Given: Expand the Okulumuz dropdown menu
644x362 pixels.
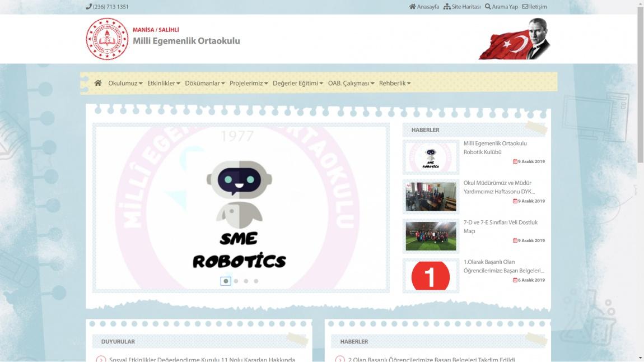Looking at the screenshot, I should [125, 83].
